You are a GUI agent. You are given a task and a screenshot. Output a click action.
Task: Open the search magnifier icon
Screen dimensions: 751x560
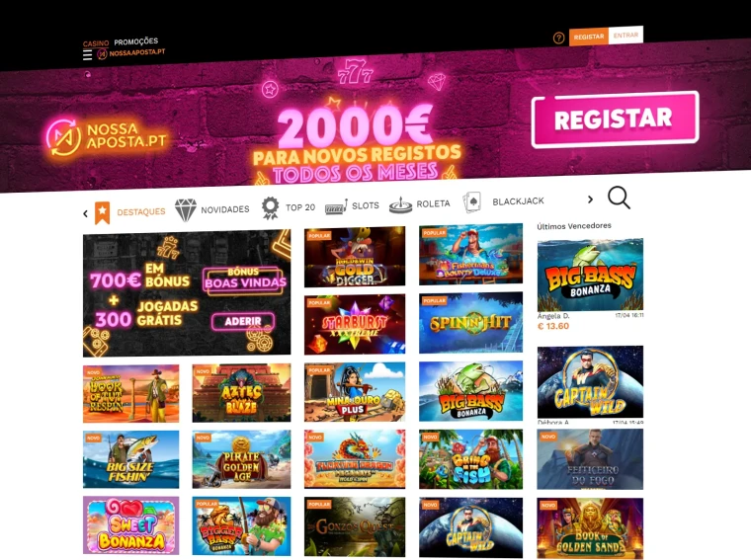619,198
